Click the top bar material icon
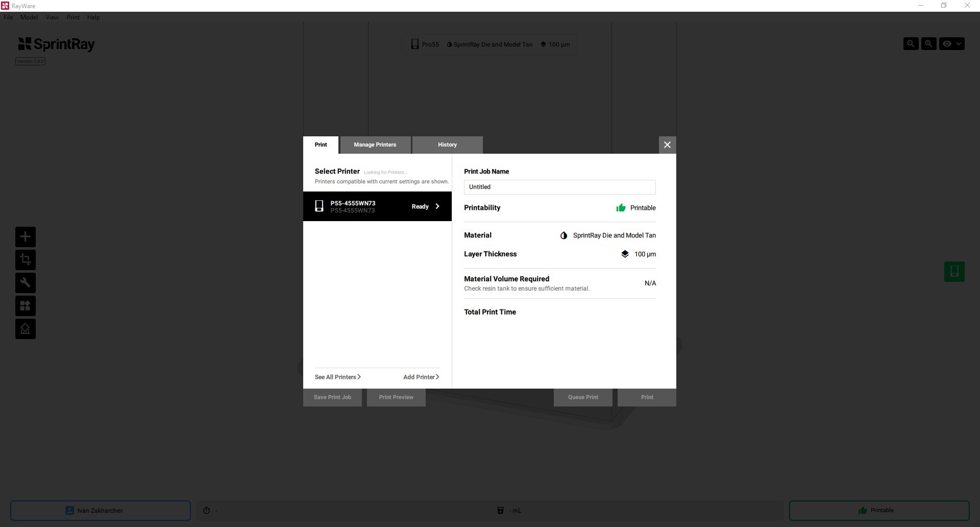Screen dimensions: 980x527 [449, 44]
